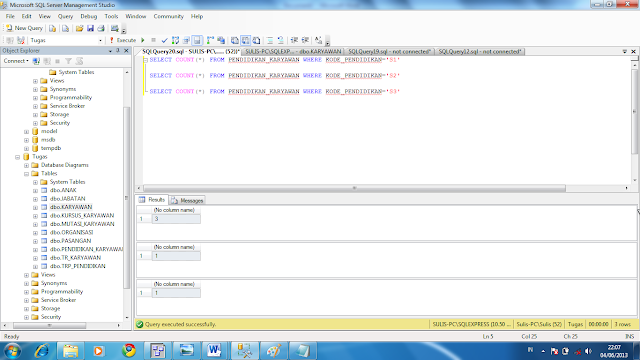Click the Open File folder icon
The height and width of the screenshot is (360, 640).
coord(79,28)
